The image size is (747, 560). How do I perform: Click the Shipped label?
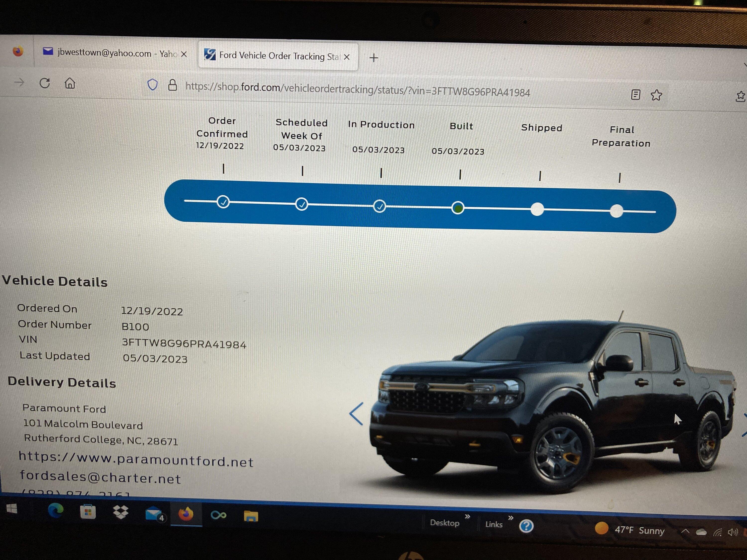pos(542,128)
